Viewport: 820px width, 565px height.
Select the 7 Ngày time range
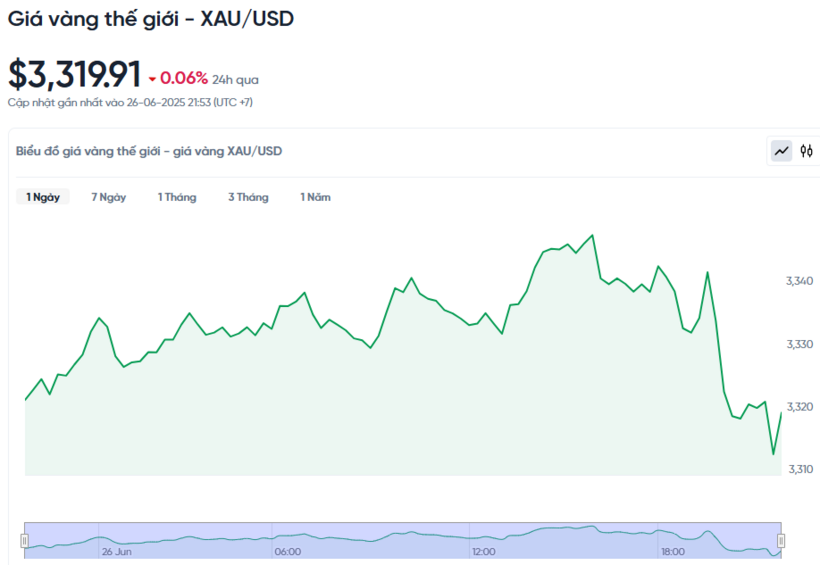pos(108,197)
